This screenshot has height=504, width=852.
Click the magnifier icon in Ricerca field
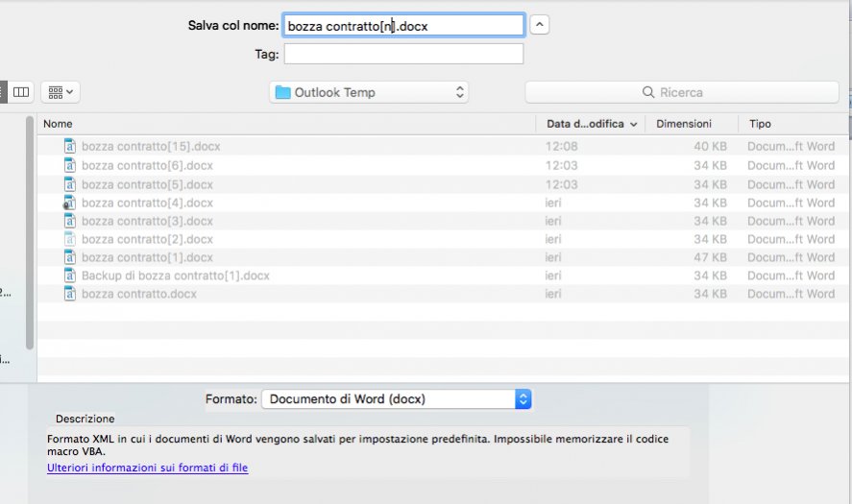point(648,93)
